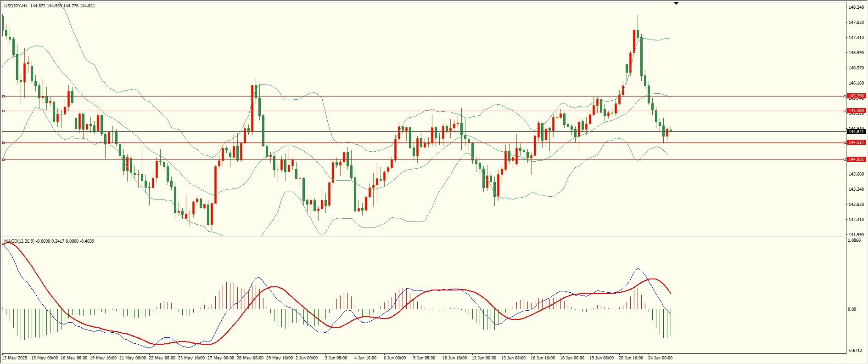Click the 10 Jun 16:00 time label
Screen dimensions: 868x364
tap(455, 358)
